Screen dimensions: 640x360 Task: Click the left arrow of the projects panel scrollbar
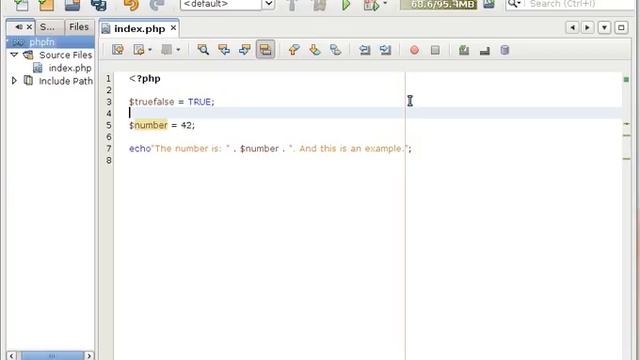tap(11, 356)
